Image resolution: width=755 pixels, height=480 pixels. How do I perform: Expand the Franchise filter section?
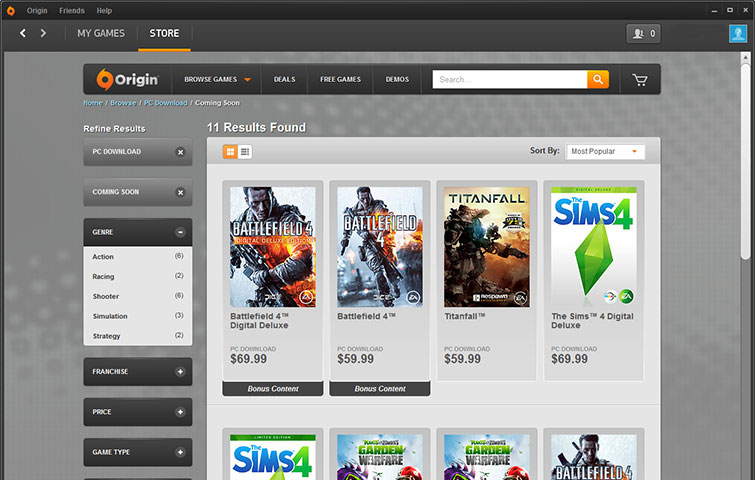(180, 372)
